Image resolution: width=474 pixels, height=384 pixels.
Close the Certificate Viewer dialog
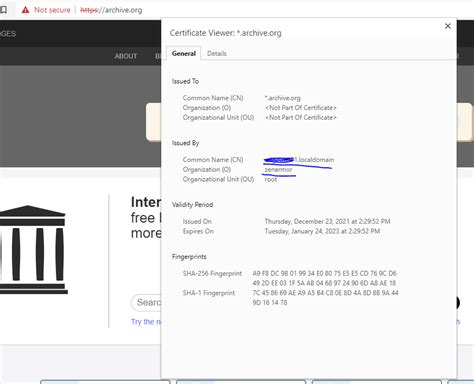[x=448, y=26]
